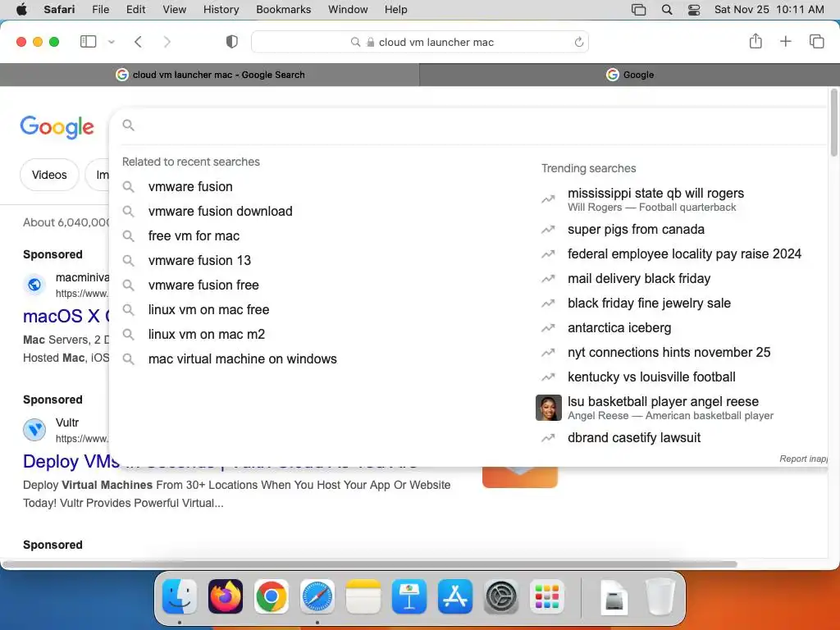Select the cloud vm launcher mac Google Search tab

click(209, 75)
